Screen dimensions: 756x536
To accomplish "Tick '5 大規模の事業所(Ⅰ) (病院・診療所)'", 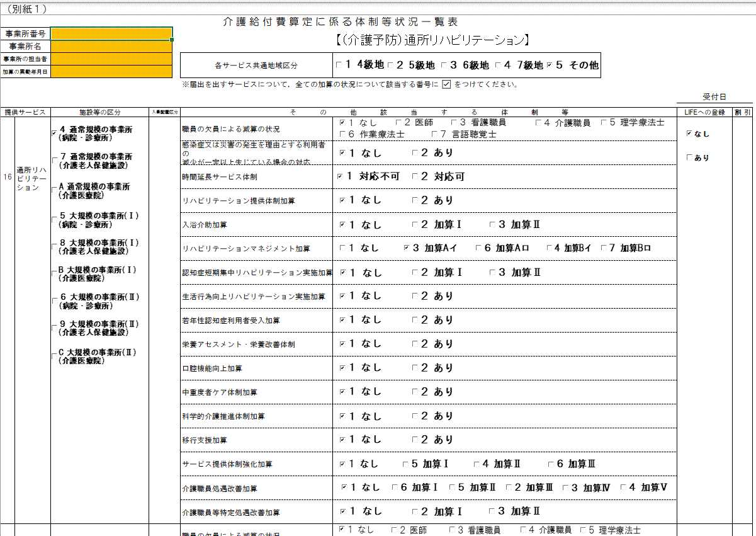I will coord(54,219).
